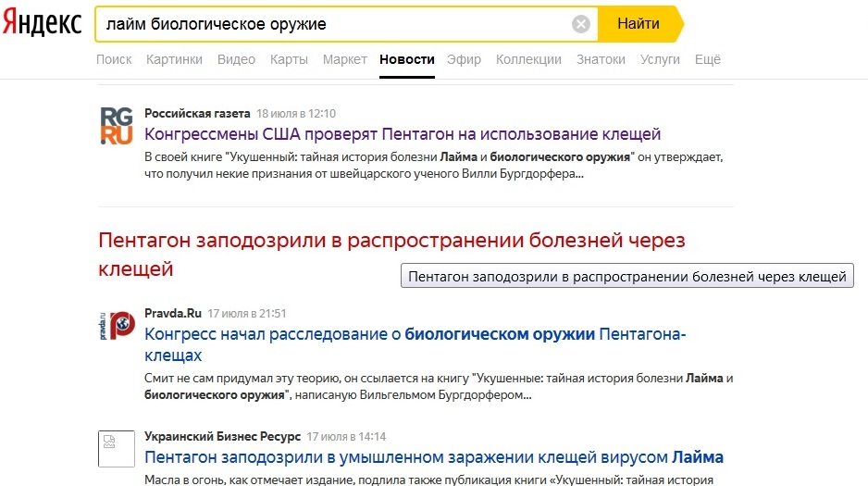Click the Российская газета RG.RU logo

117,126
